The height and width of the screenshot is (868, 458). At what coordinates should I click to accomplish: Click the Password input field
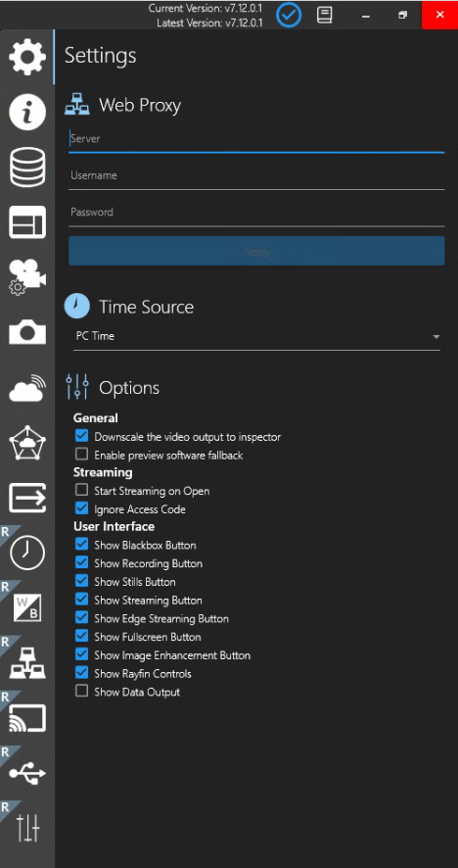[x=256, y=213]
